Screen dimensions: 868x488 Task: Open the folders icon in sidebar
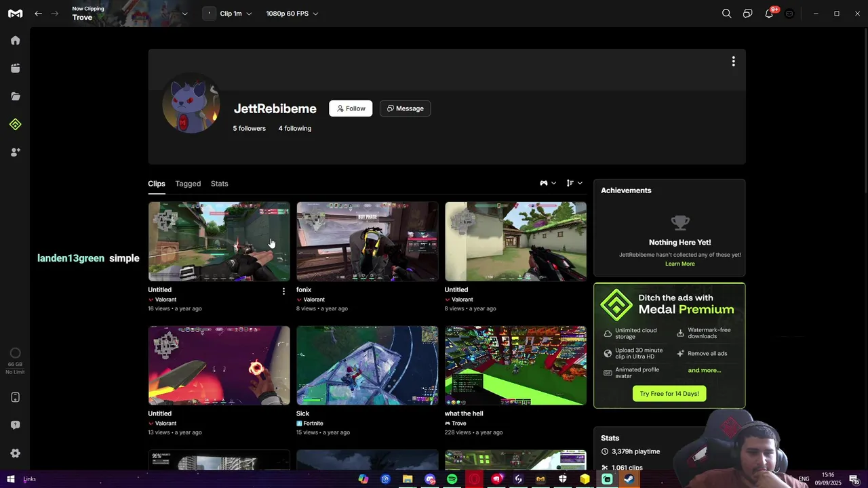click(15, 96)
